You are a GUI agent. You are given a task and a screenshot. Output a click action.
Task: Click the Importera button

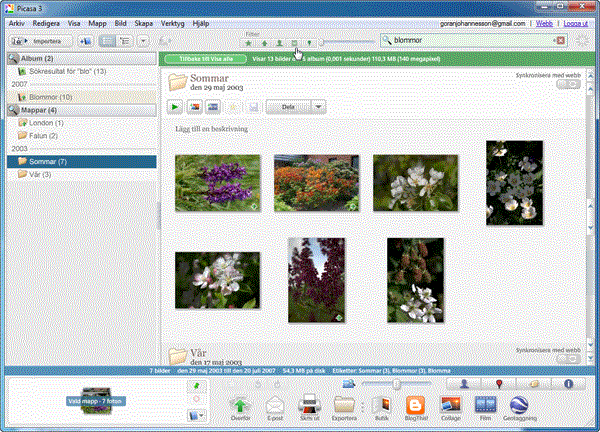coord(40,41)
